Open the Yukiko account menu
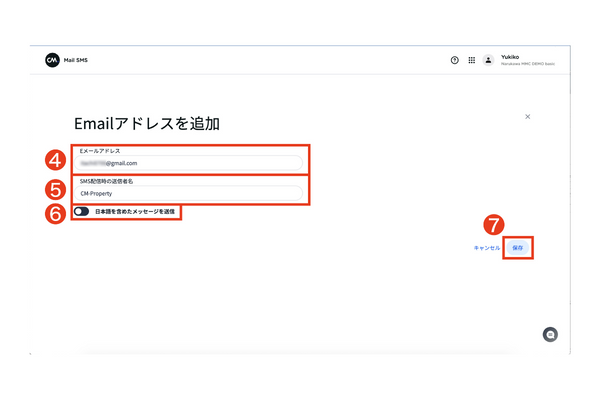 [x=526, y=60]
